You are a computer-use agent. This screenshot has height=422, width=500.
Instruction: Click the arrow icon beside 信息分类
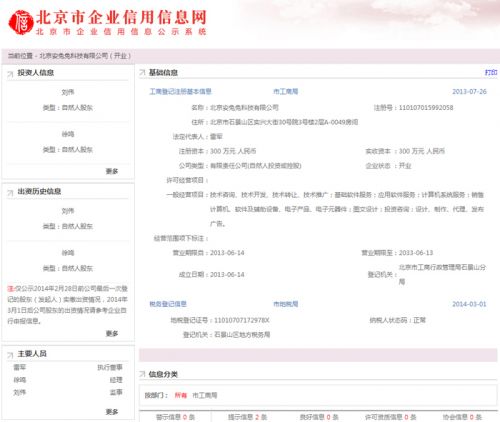[142, 374]
